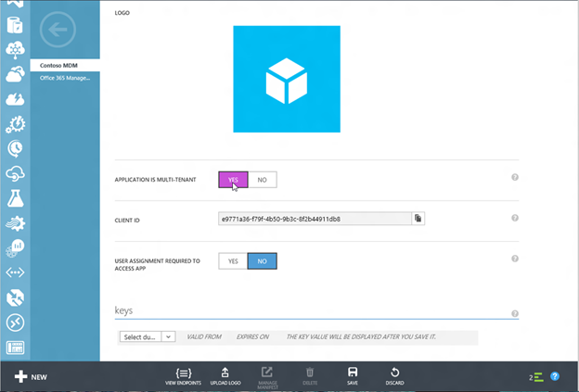Click Manage Manifest in command bar

click(x=266, y=373)
